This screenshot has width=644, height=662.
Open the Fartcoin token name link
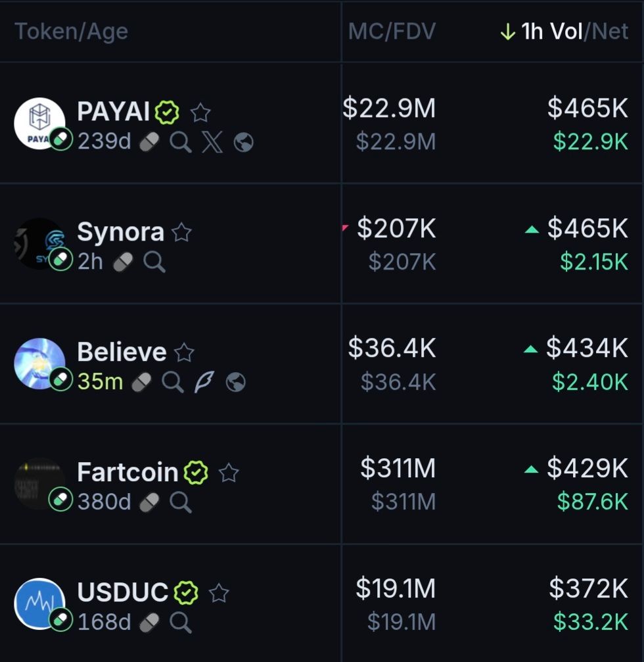pyautogui.click(x=127, y=473)
